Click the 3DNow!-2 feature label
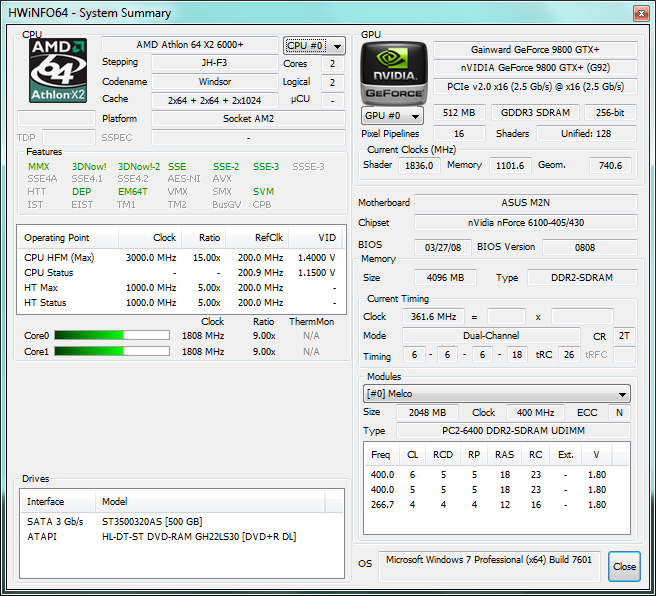This screenshot has height=596, width=656. pos(138,166)
